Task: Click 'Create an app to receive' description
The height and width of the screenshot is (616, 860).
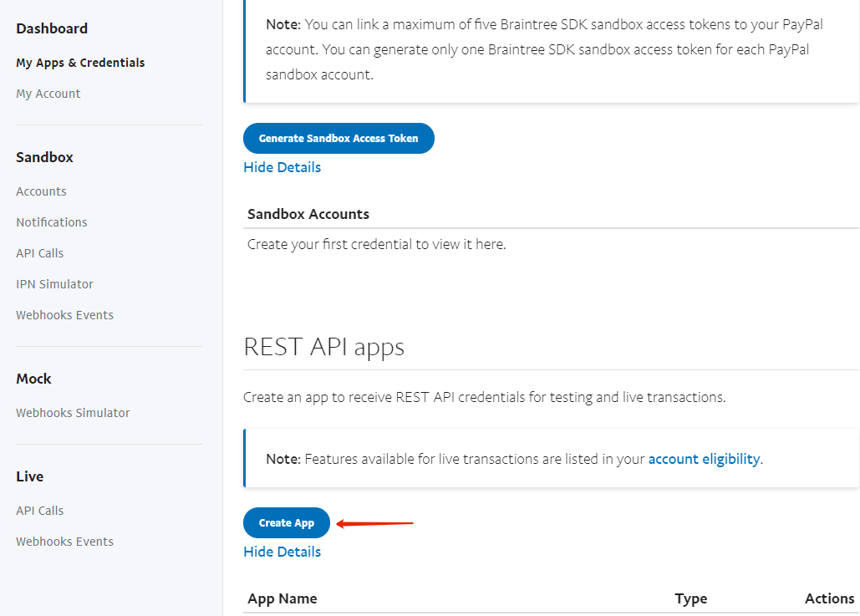Action: 484,397
